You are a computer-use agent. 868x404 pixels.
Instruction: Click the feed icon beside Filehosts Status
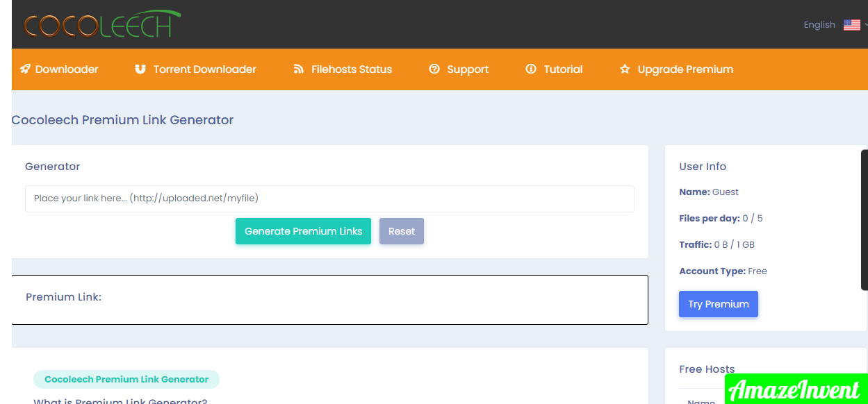(x=299, y=69)
